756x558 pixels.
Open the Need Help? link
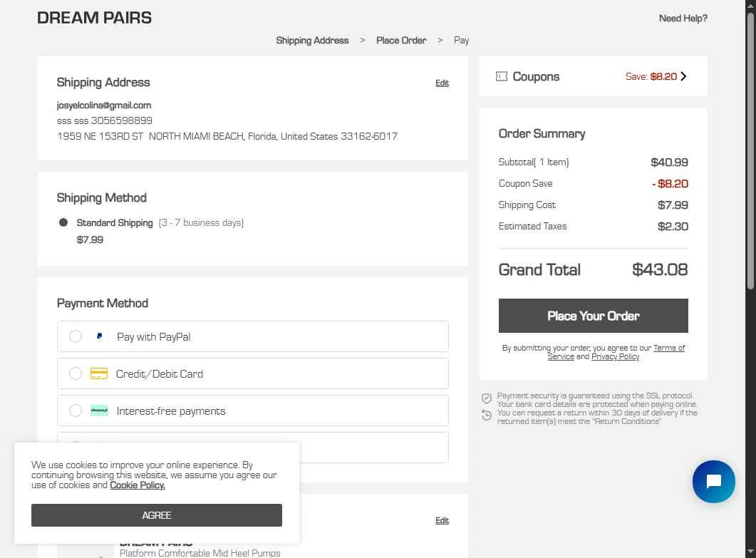click(x=683, y=19)
